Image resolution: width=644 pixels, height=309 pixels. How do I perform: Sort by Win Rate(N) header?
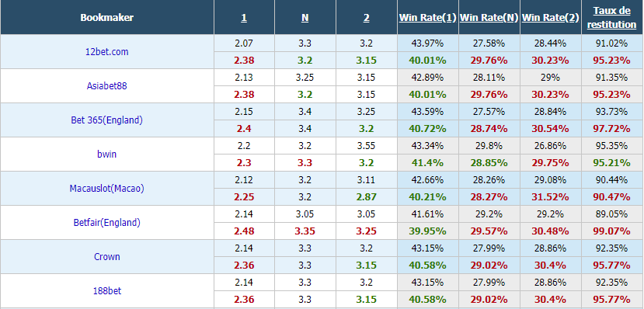[x=489, y=18]
